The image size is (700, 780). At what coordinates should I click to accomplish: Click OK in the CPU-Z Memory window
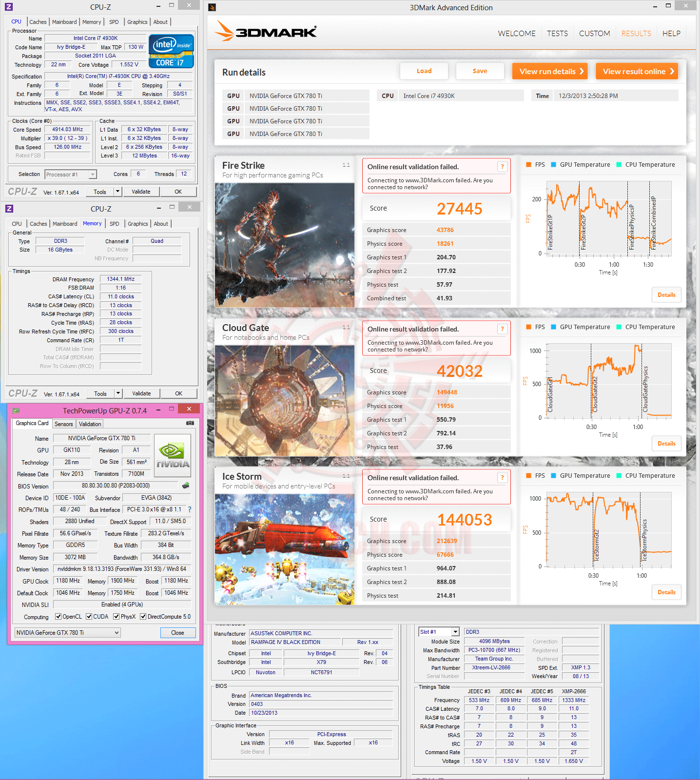pos(179,393)
